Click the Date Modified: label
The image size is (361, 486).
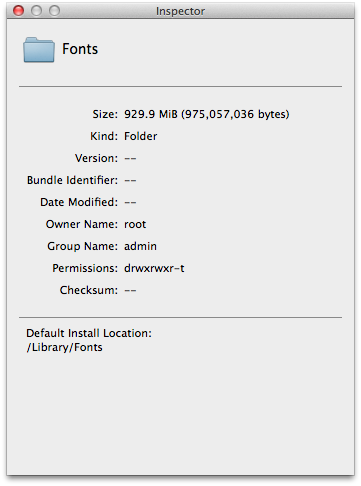click(x=79, y=202)
